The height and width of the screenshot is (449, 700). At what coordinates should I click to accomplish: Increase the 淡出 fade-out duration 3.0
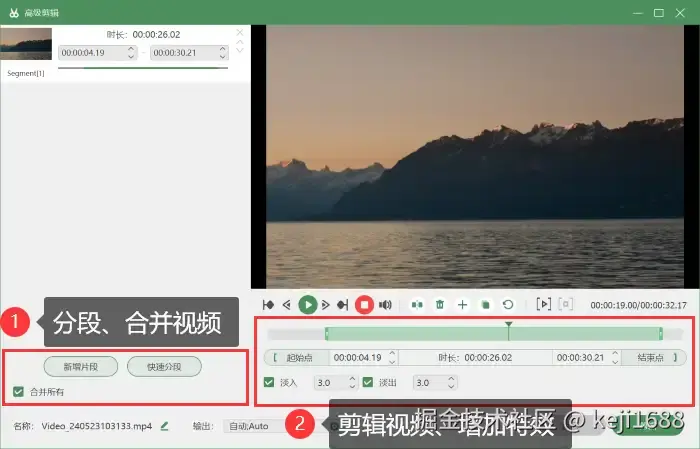click(451, 379)
